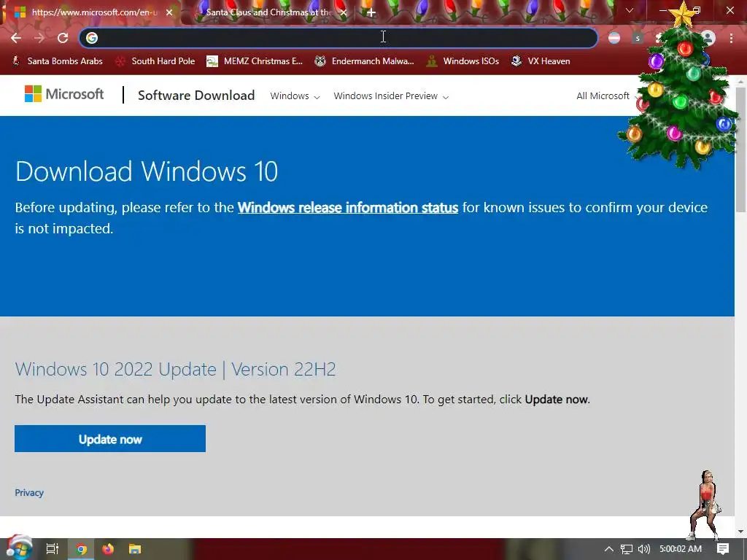Image resolution: width=747 pixels, height=560 pixels.
Task: Reload the current page
Action: pos(63,38)
